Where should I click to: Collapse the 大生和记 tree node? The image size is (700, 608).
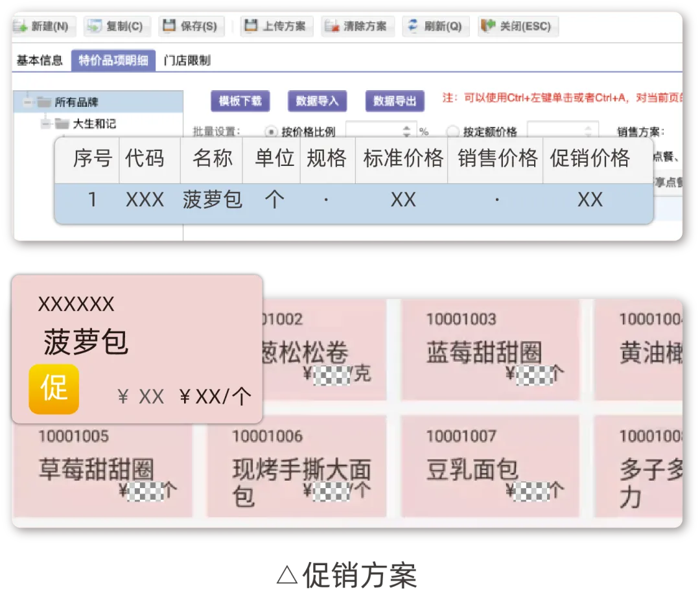[45, 124]
